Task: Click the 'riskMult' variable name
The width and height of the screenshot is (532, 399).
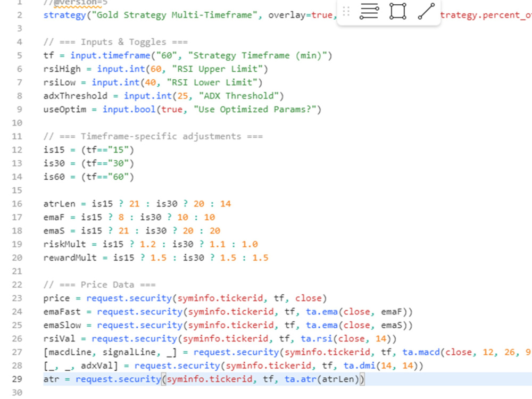Action: (65, 244)
